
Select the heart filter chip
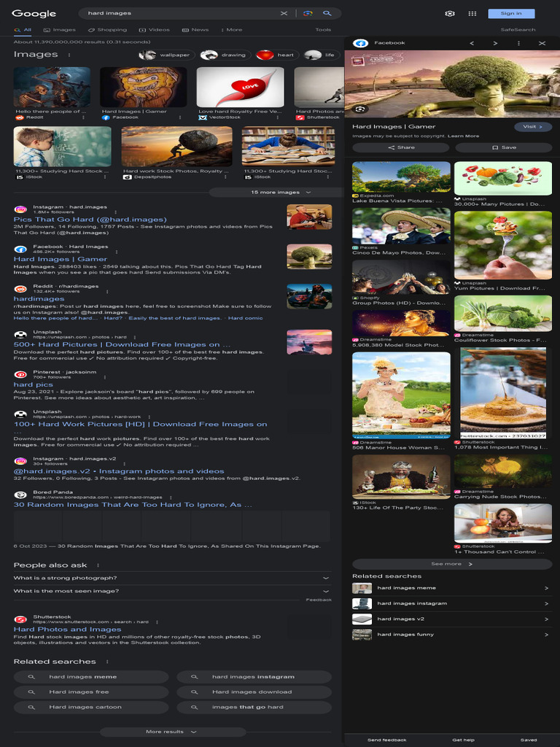coord(277,55)
